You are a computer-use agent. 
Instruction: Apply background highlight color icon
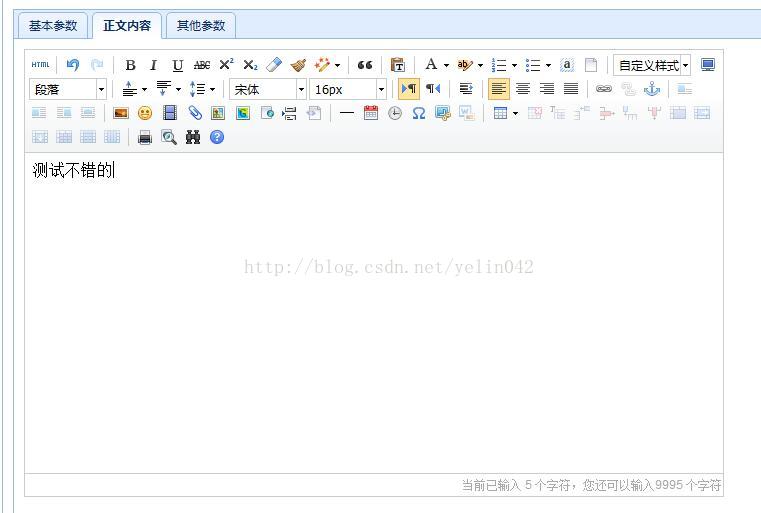click(464, 65)
